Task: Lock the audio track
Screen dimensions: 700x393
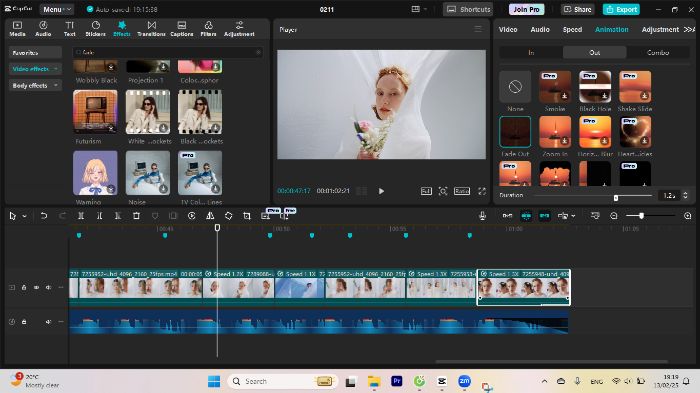Action: tap(24, 322)
